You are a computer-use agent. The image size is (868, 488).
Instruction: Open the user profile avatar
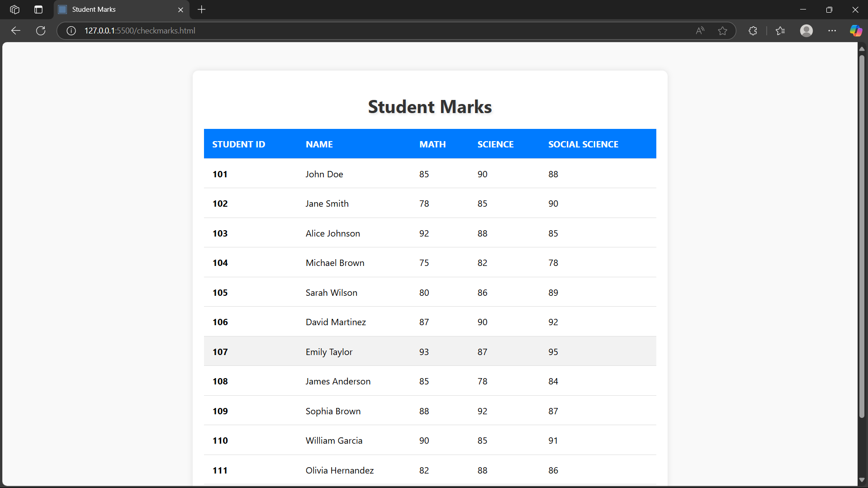(x=806, y=31)
